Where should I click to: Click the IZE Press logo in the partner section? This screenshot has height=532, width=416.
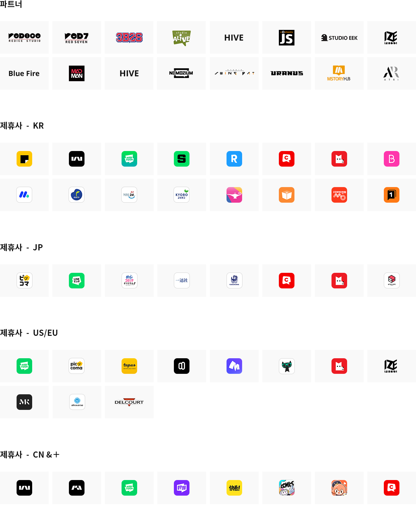point(391,38)
